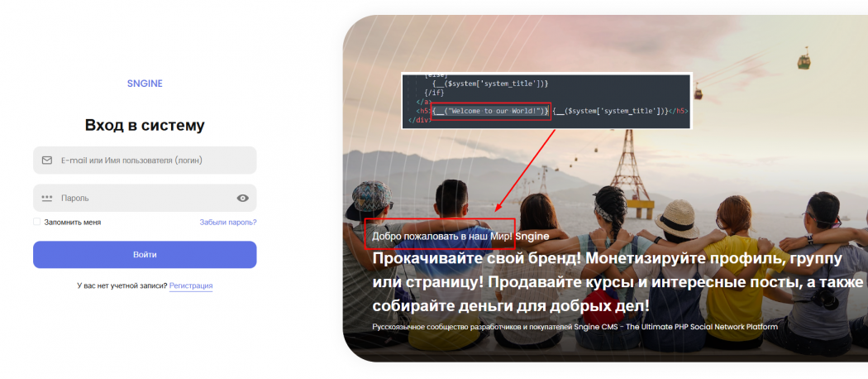868x379 pixels.
Task: Click the envelope icon in email field
Action: (x=47, y=161)
